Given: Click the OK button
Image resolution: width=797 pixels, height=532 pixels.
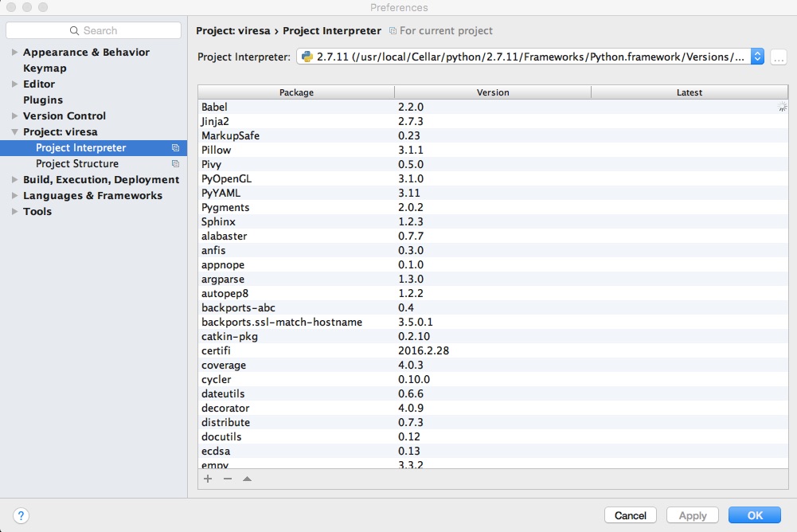Looking at the screenshot, I should click(x=755, y=515).
